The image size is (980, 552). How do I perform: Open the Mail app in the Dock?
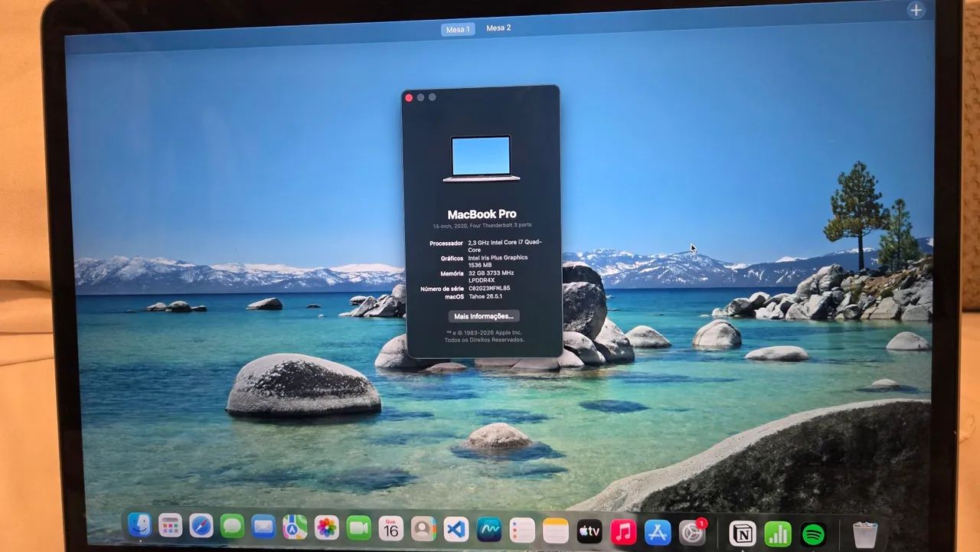pos(263,526)
